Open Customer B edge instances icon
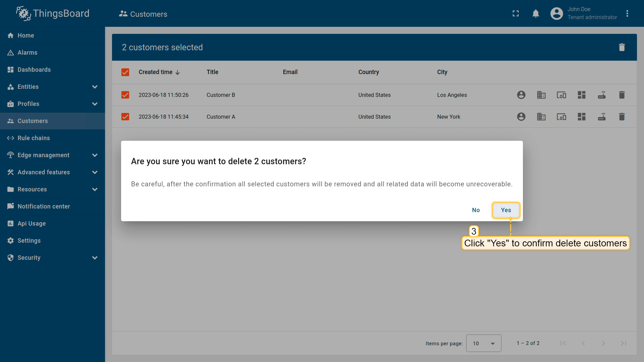644x362 pixels. (601, 95)
